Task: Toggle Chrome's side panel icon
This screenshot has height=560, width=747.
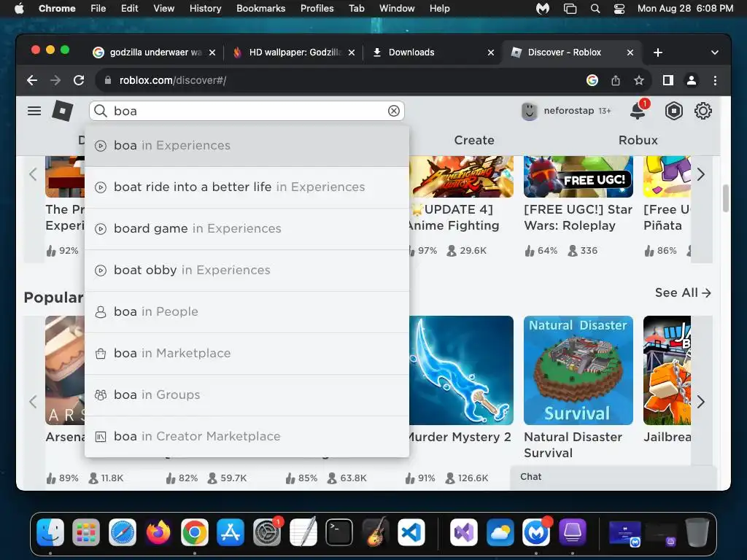Action: click(x=668, y=80)
